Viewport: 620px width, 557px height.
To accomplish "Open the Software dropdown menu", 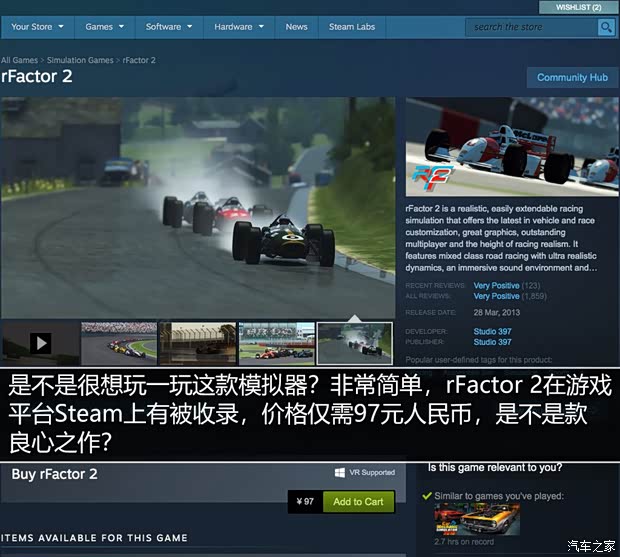I will pyautogui.click(x=168, y=27).
